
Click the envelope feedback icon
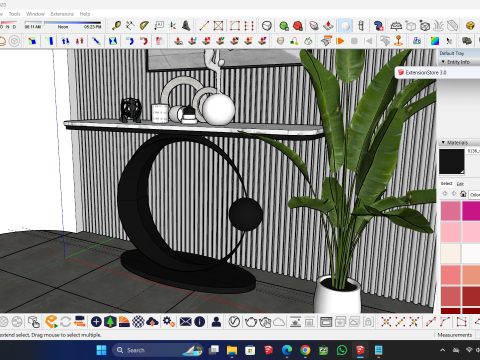pyautogui.click(x=186, y=322)
